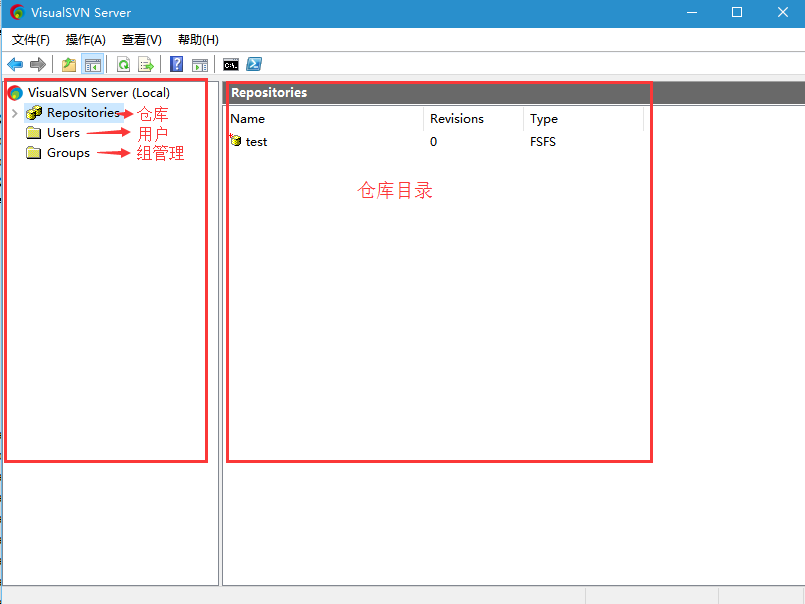The height and width of the screenshot is (604, 805).
Task: Sort by the Type column header
Action: click(584, 119)
